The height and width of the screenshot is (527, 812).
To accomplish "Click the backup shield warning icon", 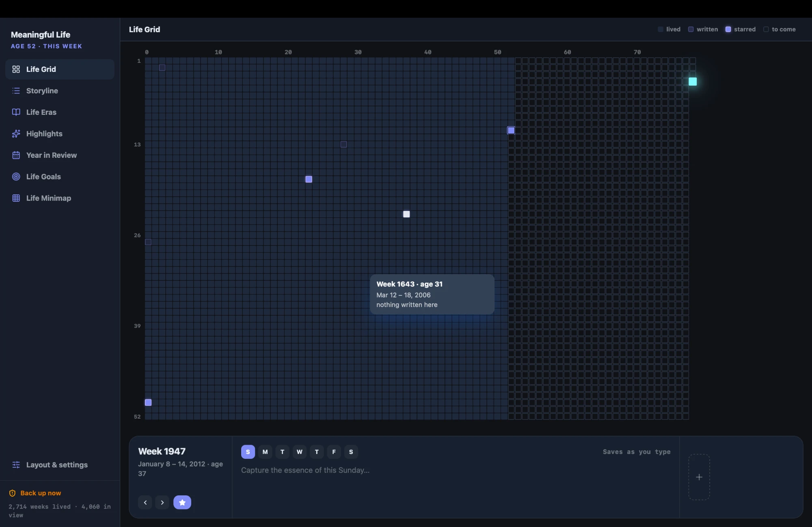I will 13,493.
